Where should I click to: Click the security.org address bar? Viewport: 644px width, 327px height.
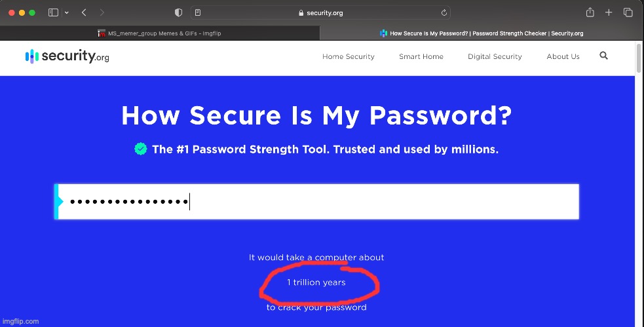(320, 12)
